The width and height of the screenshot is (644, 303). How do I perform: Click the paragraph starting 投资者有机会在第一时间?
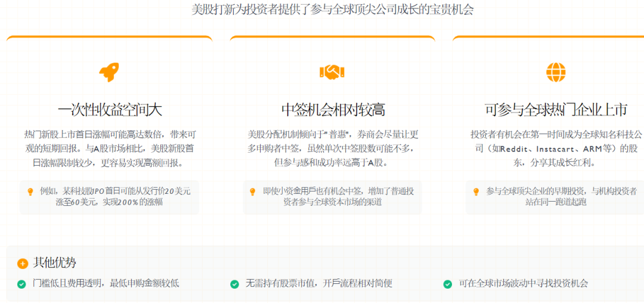pos(556,149)
